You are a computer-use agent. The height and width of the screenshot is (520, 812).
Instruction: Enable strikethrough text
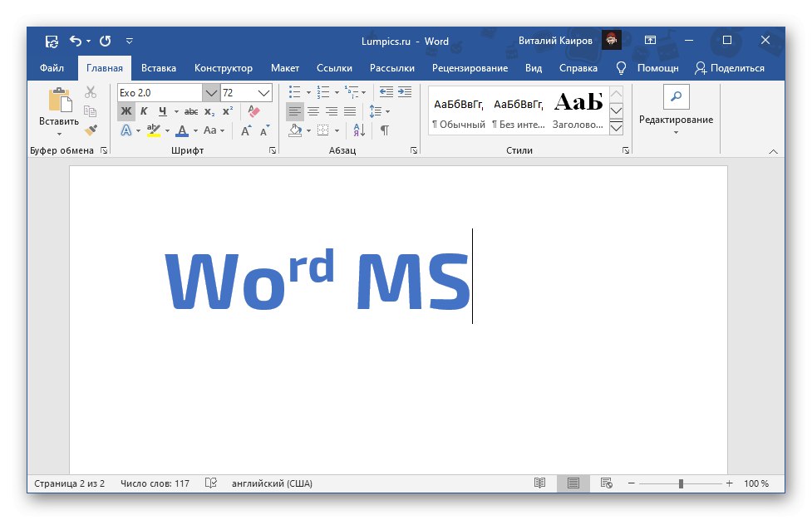(191, 111)
